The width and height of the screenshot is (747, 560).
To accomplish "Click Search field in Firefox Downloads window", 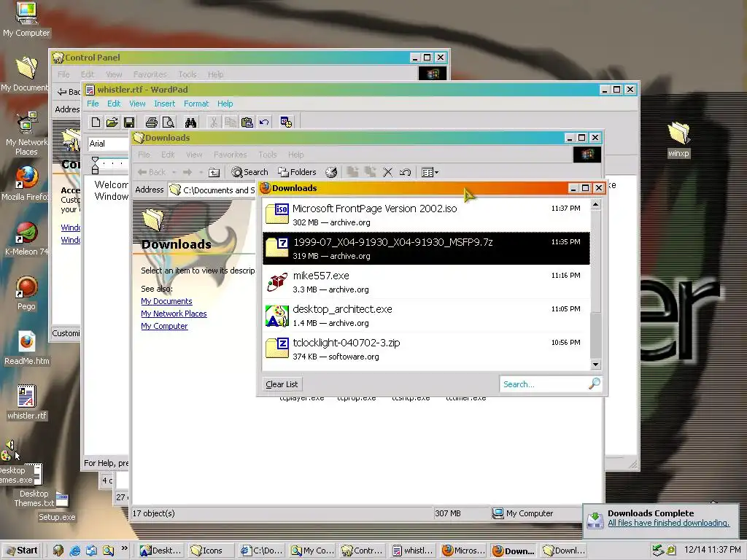I will pyautogui.click(x=543, y=384).
